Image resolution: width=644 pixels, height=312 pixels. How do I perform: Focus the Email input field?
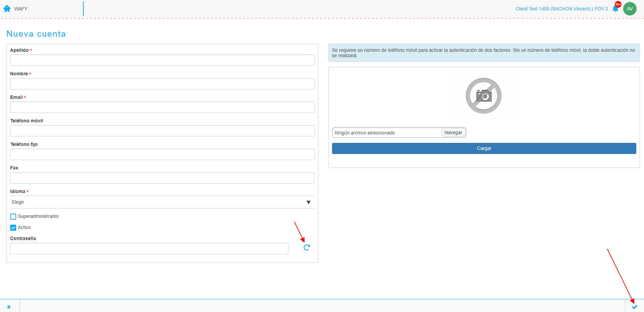(x=162, y=107)
